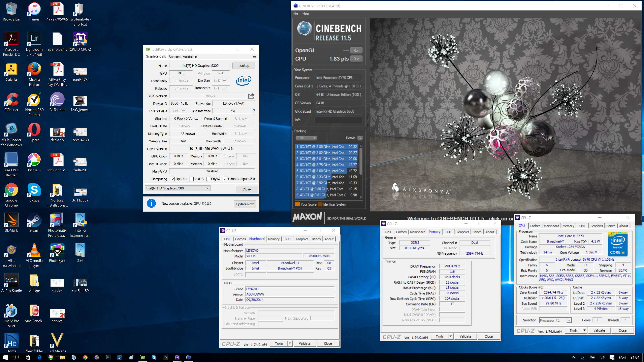Select ranking row 1 8C/16T @ 3.80 GHz
Image resolution: width=644 pixels, height=362 pixels.
click(x=326, y=147)
